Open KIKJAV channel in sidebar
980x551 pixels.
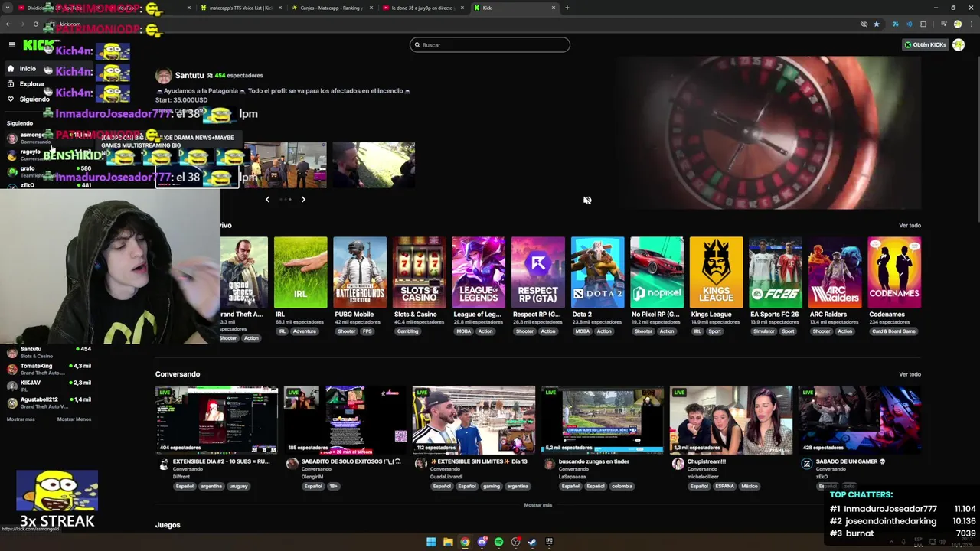tap(49, 386)
